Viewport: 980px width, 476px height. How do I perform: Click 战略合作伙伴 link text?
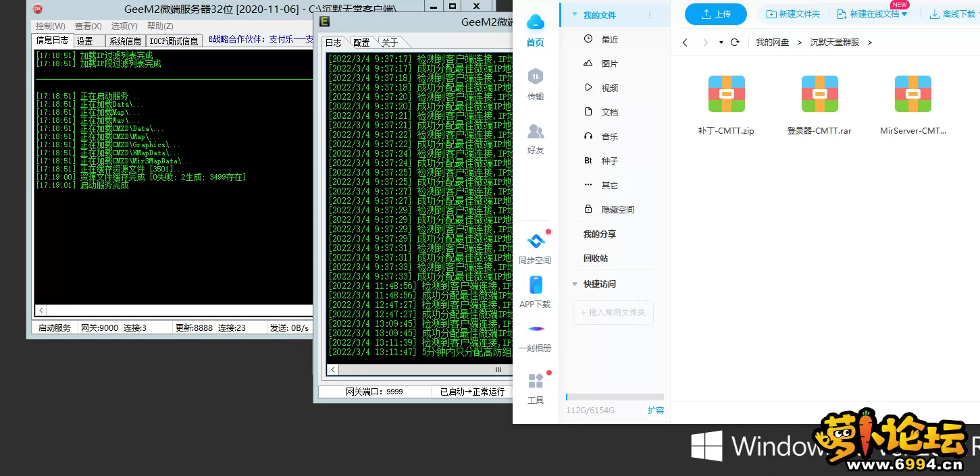pos(261,40)
